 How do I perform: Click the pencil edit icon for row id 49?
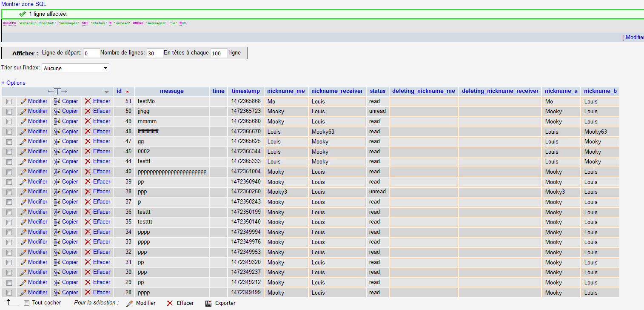point(23,121)
